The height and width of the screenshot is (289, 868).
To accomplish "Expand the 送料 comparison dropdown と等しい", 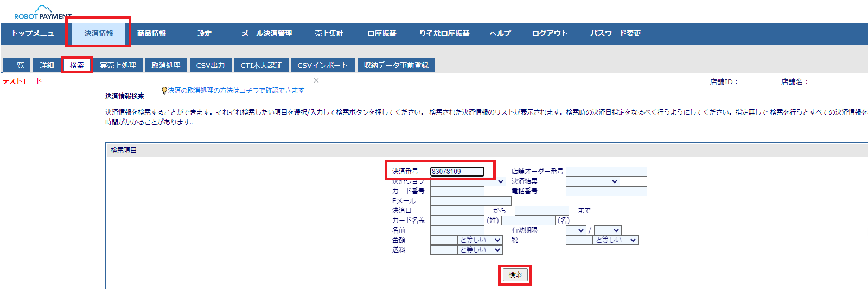I will (x=480, y=250).
